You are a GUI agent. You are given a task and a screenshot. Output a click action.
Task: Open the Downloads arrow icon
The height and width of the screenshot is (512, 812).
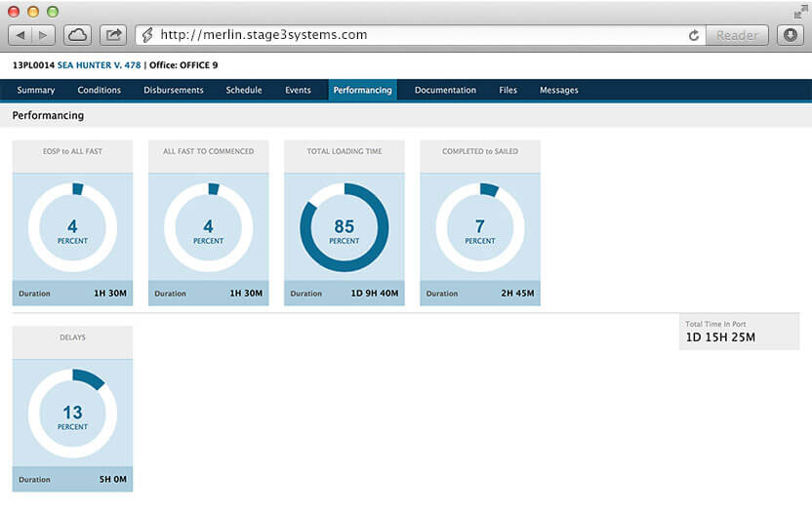click(x=791, y=35)
